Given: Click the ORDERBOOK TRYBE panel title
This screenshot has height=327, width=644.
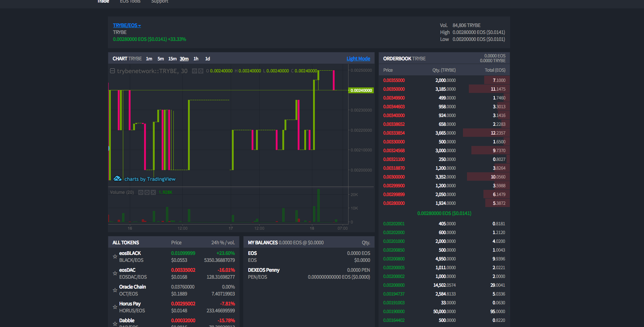Looking at the screenshot, I should [x=404, y=59].
